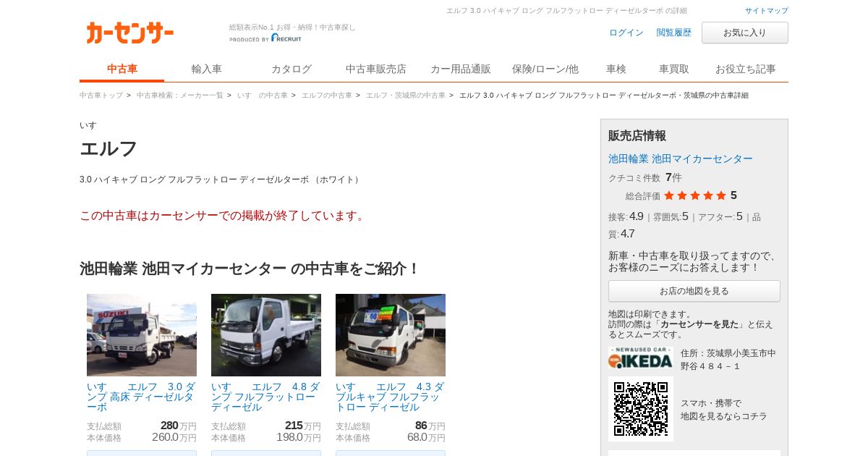Click エルフの中古車 breadcrumb
Viewport: 868px width, 456px height.
click(327, 96)
